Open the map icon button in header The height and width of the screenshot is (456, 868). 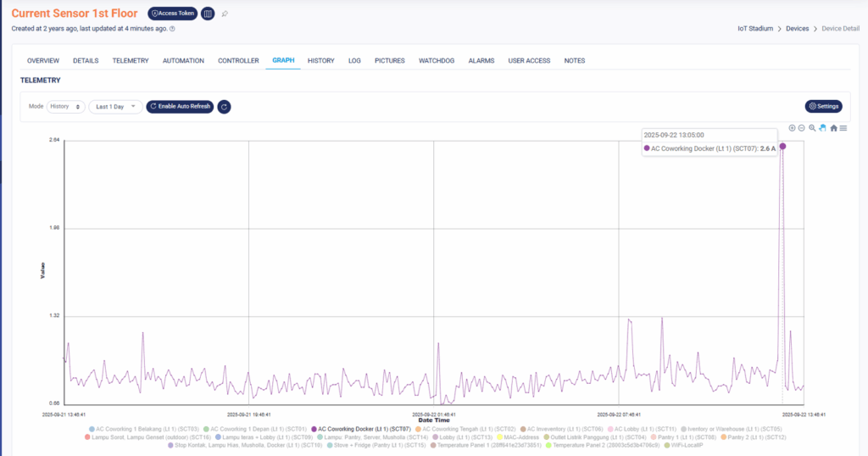click(208, 14)
